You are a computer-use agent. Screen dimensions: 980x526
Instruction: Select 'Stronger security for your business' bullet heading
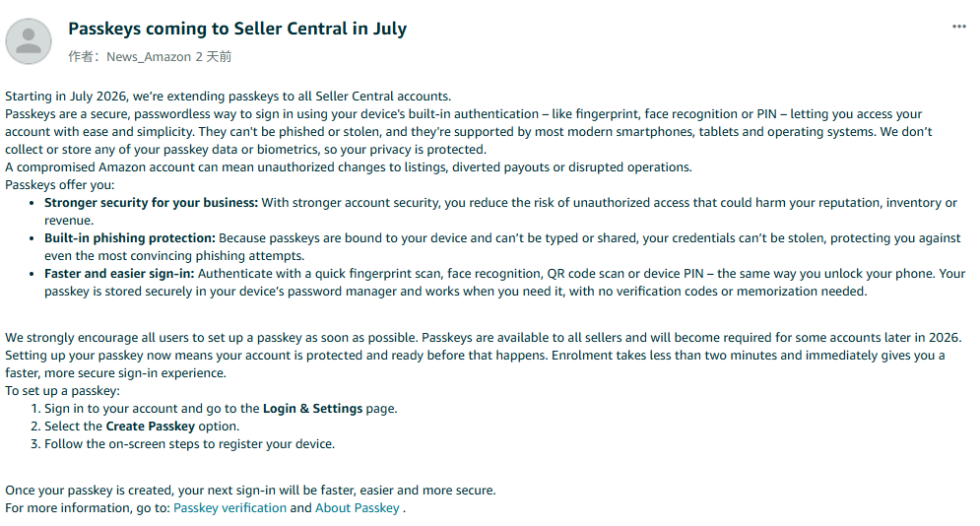tap(151, 202)
